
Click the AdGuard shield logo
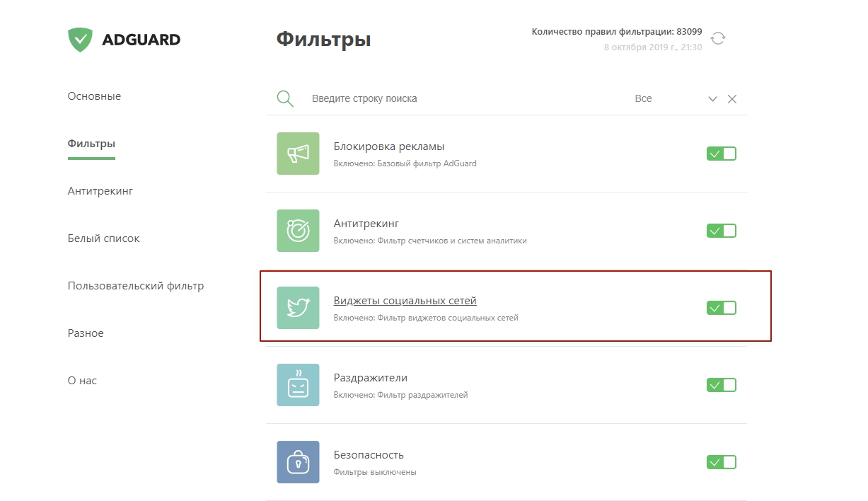tap(80, 40)
